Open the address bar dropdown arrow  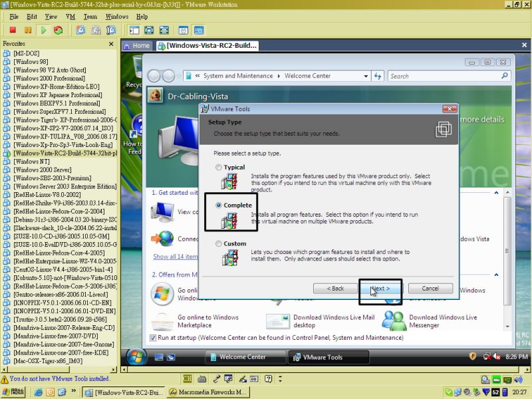[366, 76]
